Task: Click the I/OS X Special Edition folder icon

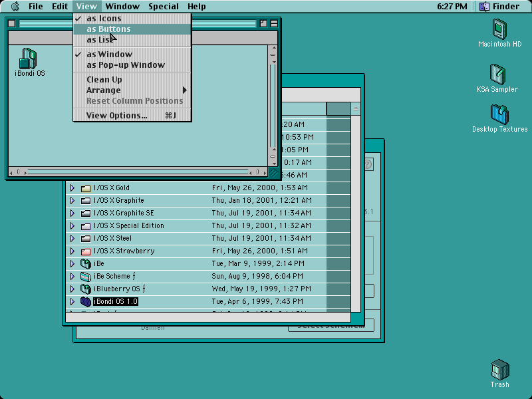Action: (86, 226)
